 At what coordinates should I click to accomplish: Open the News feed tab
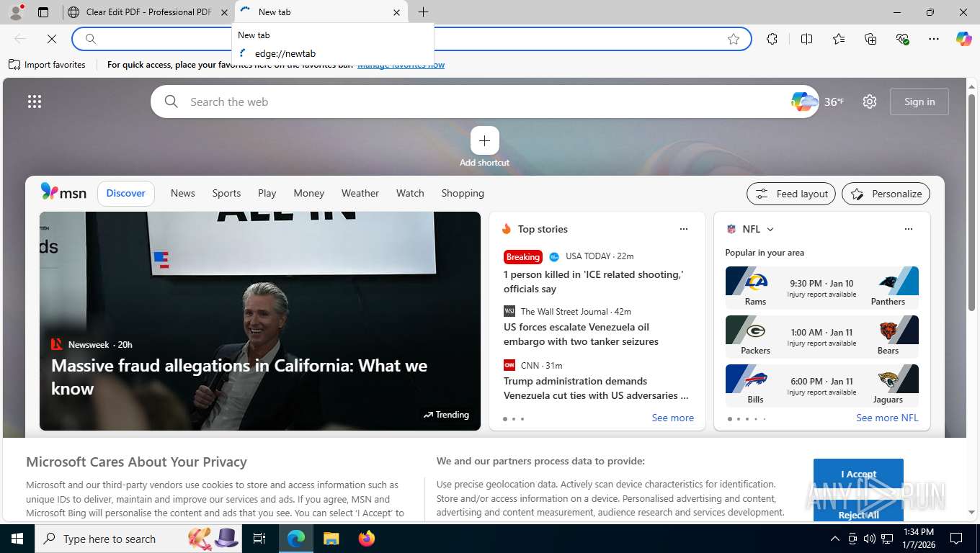tap(183, 193)
